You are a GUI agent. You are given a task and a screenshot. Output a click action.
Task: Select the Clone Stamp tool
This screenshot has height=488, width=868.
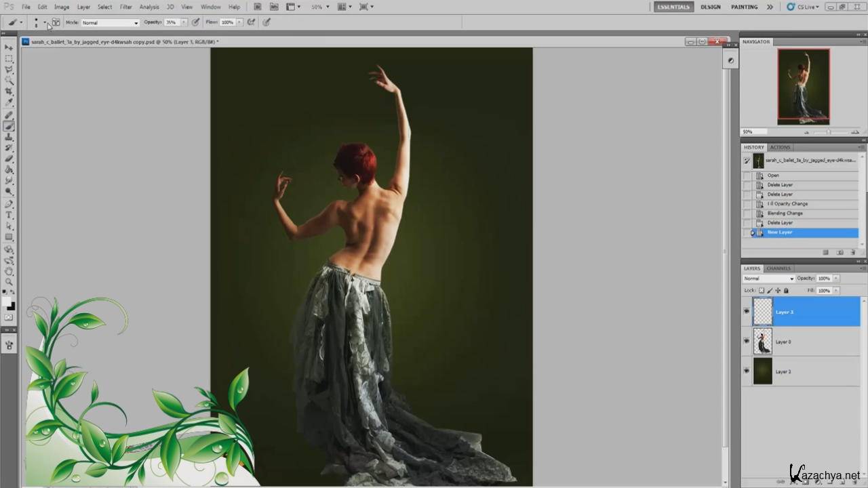(9, 137)
